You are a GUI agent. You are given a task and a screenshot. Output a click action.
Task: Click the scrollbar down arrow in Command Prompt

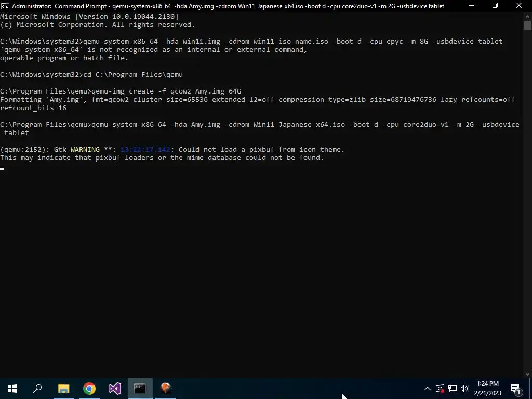click(527, 374)
